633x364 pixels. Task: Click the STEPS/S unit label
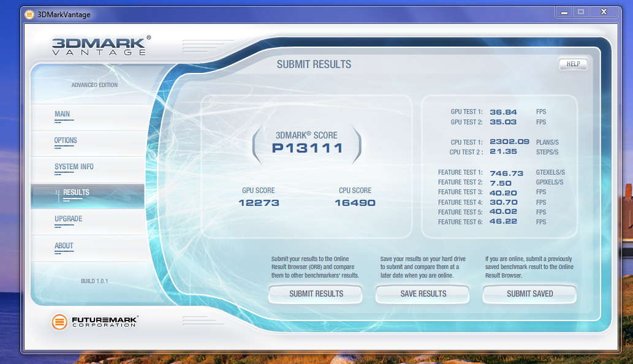(x=547, y=152)
